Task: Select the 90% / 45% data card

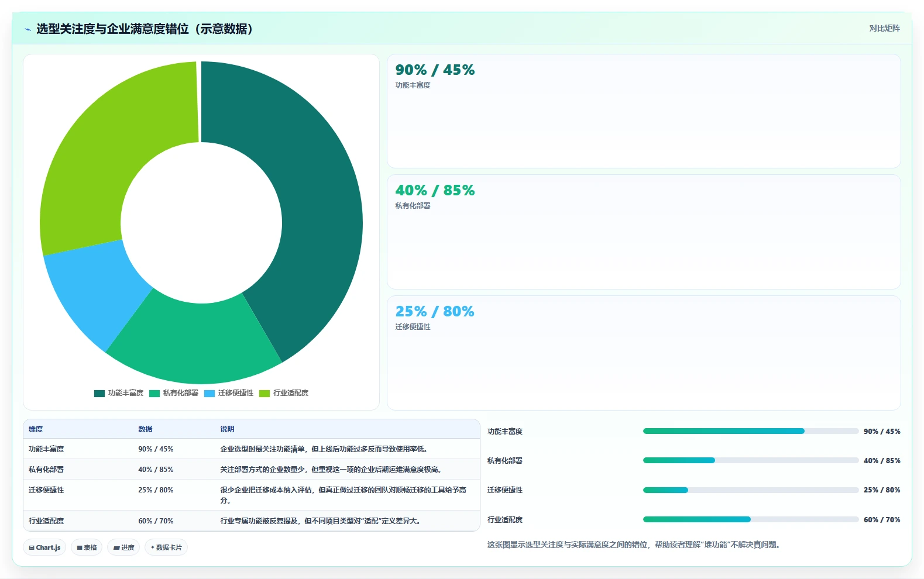Action: (x=644, y=111)
